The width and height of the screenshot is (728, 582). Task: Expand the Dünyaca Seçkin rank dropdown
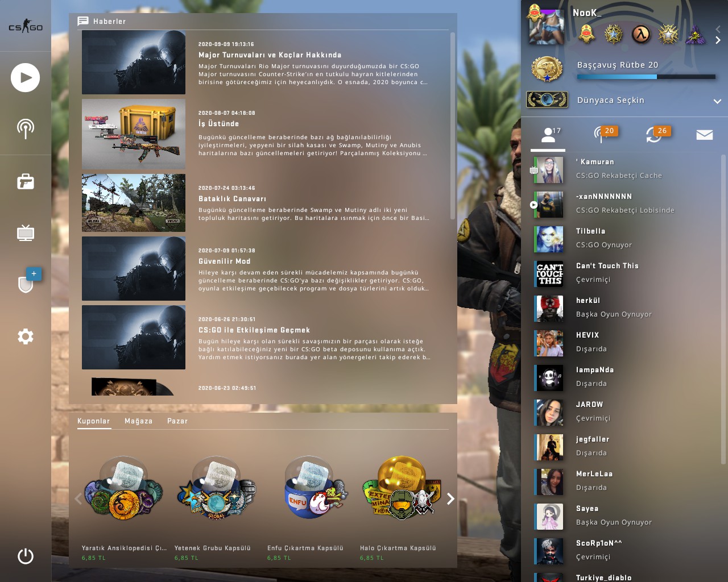717,101
